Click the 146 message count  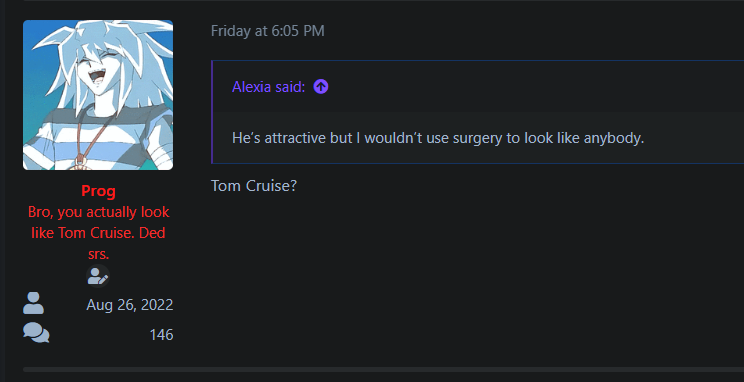[x=161, y=335]
